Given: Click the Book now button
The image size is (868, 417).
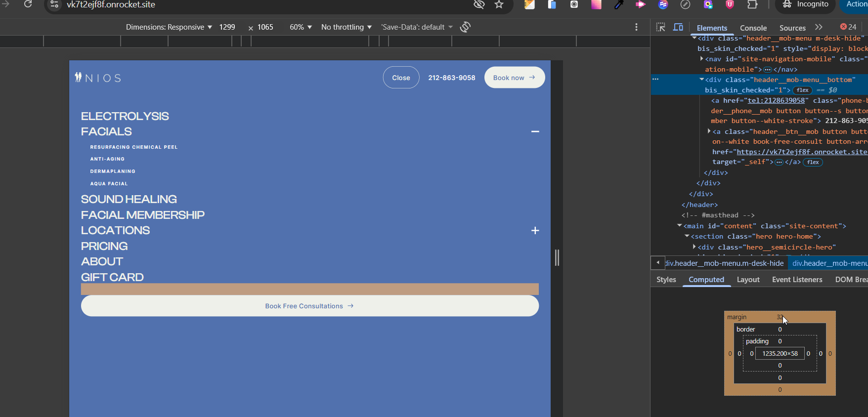Looking at the screenshot, I should (x=515, y=78).
